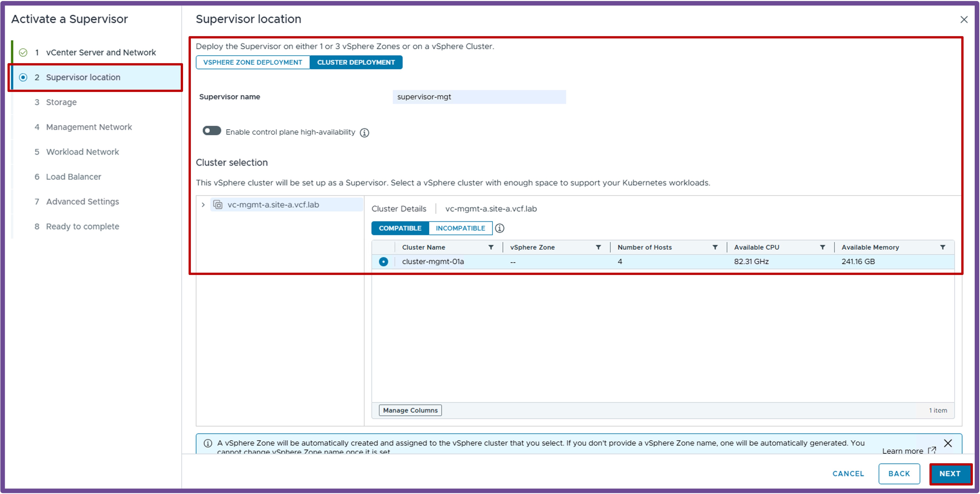Click the 1 item count in footer
Screen dimensions: 980x494
[x=938, y=410]
